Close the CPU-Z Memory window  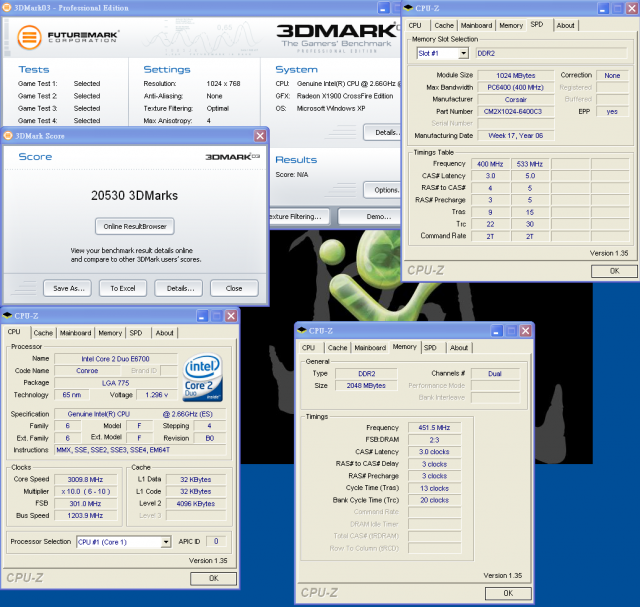[526, 330]
